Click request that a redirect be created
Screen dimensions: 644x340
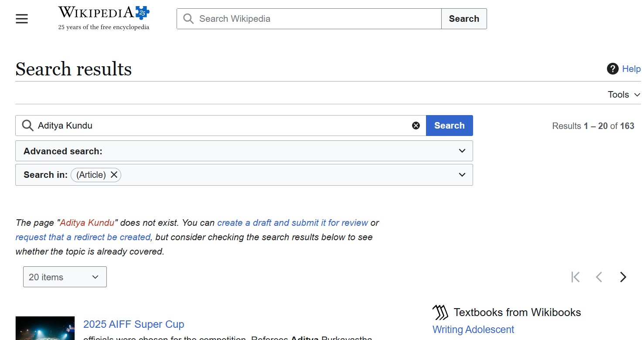83,237
